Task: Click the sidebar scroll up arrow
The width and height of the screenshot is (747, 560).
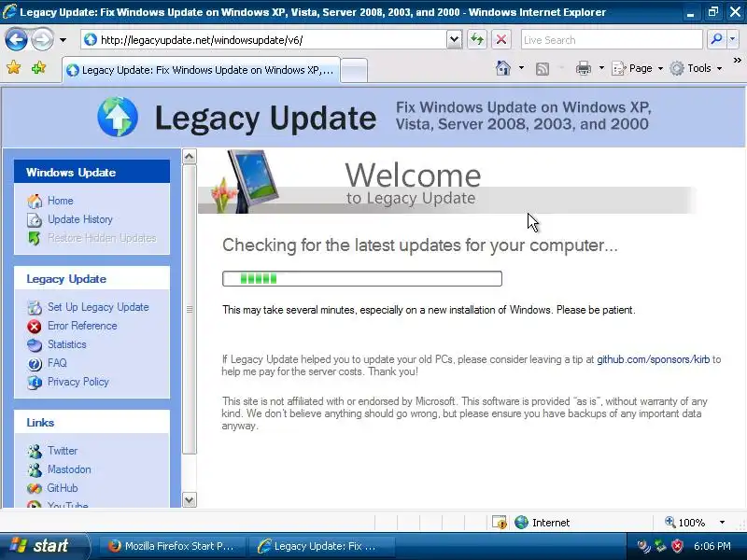Action: tap(190, 156)
